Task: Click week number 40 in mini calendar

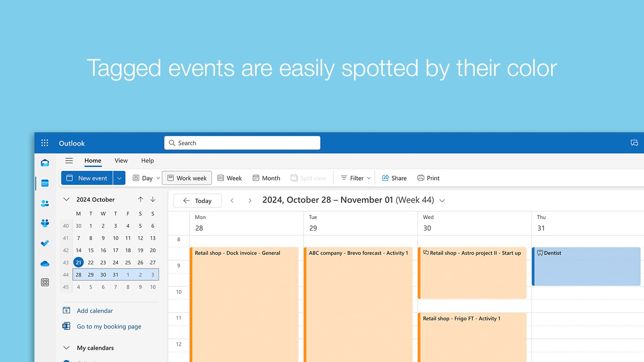Action: (66, 226)
